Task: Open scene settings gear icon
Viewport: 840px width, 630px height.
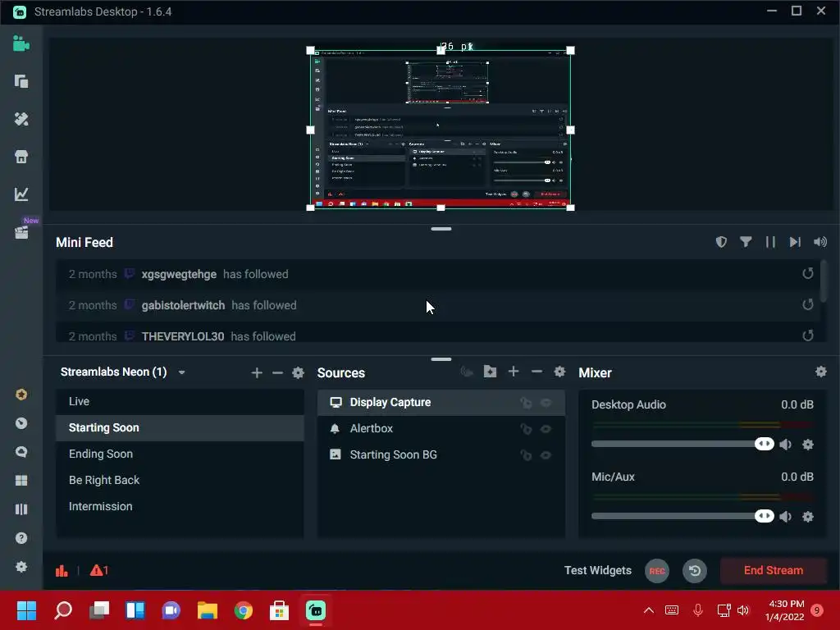Action: 298,373
